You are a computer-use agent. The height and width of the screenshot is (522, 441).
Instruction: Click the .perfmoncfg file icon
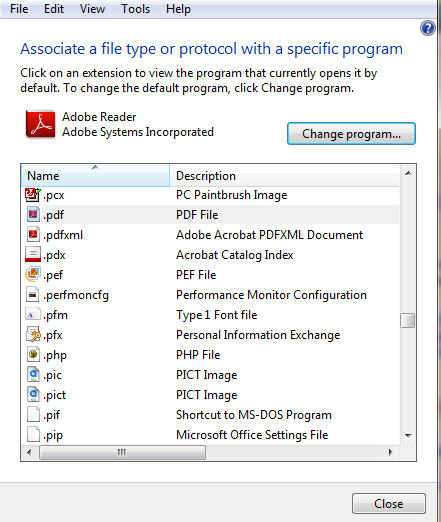pyautogui.click(x=33, y=295)
